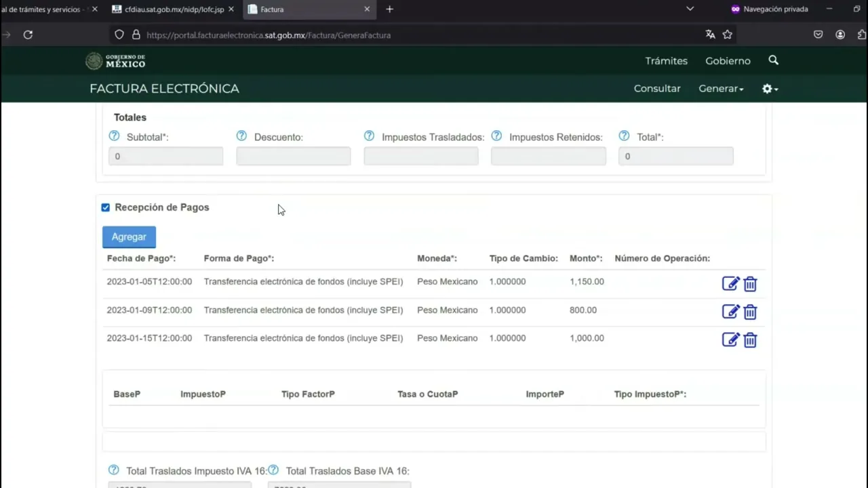Viewport: 868px width, 488px height.
Task: Open help icon for Impuestos Retenidos
Action: pos(496,136)
